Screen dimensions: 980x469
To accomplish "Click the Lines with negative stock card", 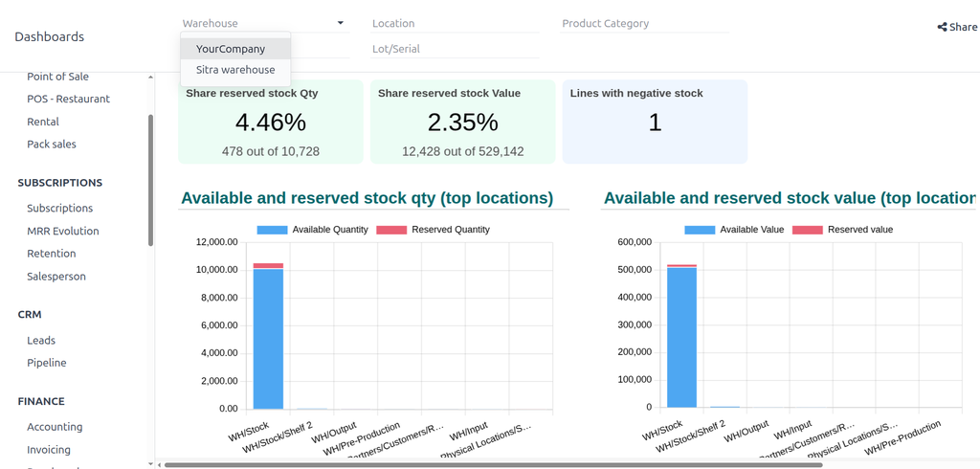I will pyautogui.click(x=655, y=122).
